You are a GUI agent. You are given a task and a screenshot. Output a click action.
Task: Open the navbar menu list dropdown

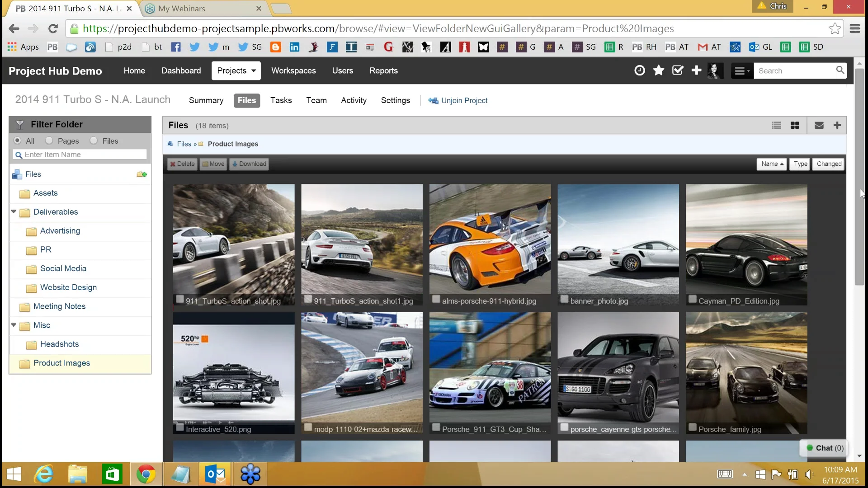coord(742,71)
